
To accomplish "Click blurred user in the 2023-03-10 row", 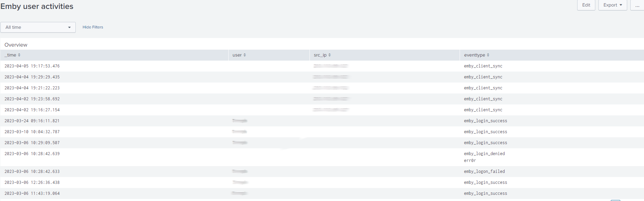I will tap(240, 131).
